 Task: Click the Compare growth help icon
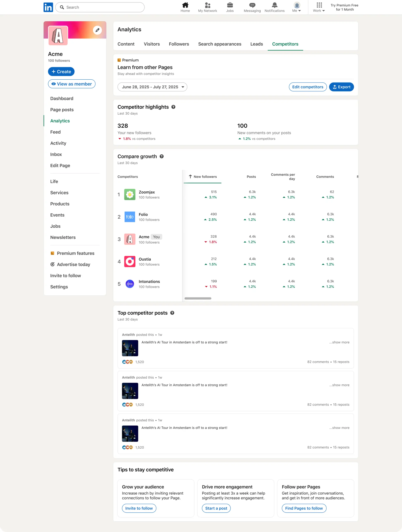pyautogui.click(x=162, y=156)
